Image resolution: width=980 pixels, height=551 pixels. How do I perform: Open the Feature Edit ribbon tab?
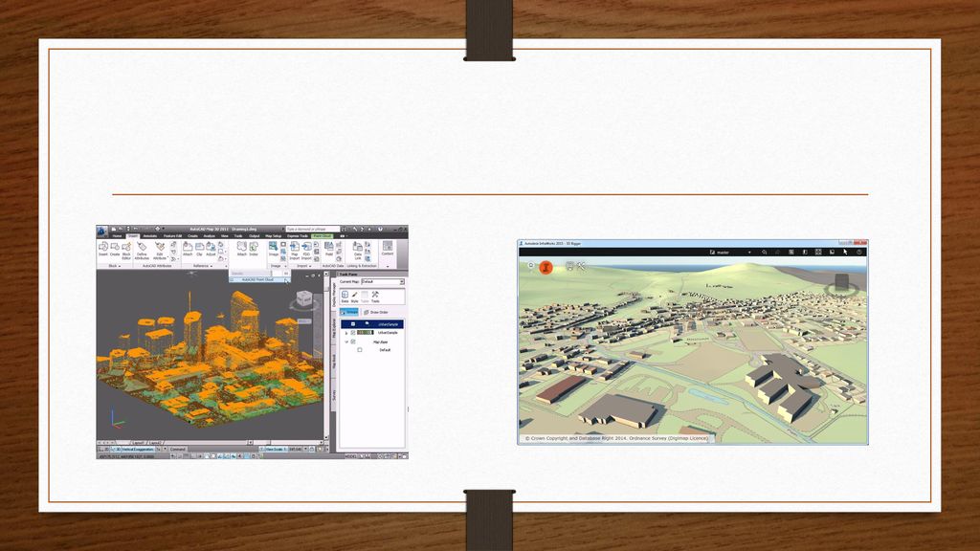click(x=172, y=236)
